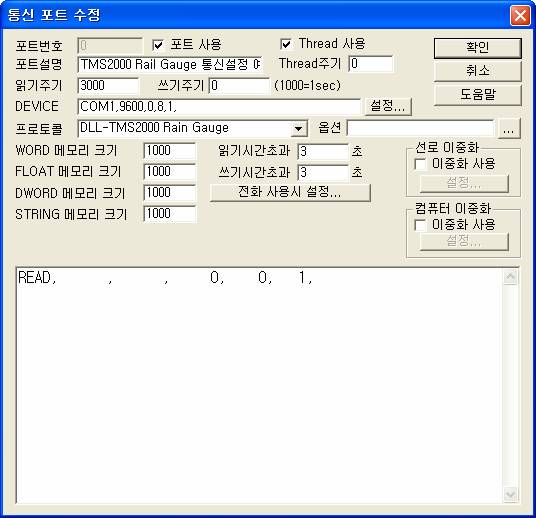Image resolution: width=536 pixels, height=518 pixels.
Task: Open 도움말 help button
Action: [x=478, y=95]
